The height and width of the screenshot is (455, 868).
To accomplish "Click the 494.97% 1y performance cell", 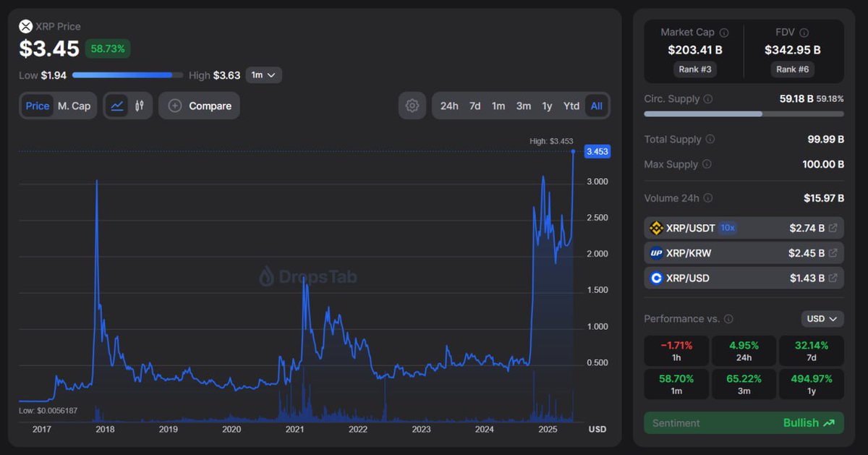I will pyautogui.click(x=811, y=384).
